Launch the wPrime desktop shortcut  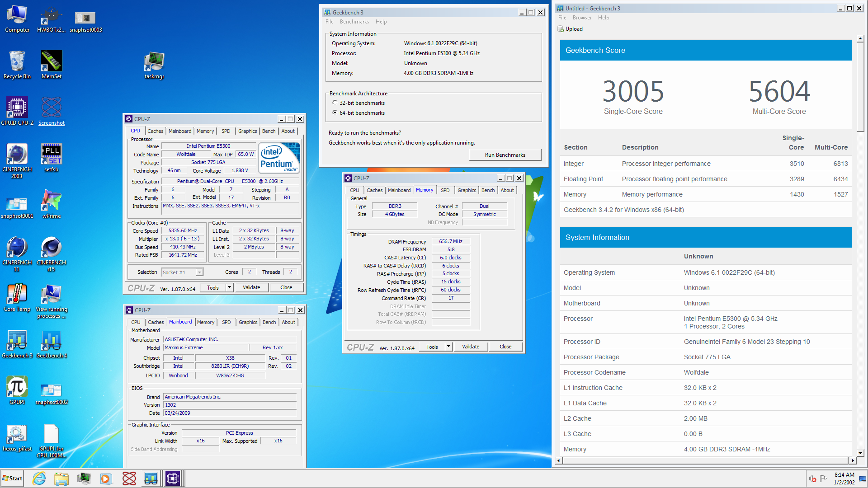tap(51, 204)
